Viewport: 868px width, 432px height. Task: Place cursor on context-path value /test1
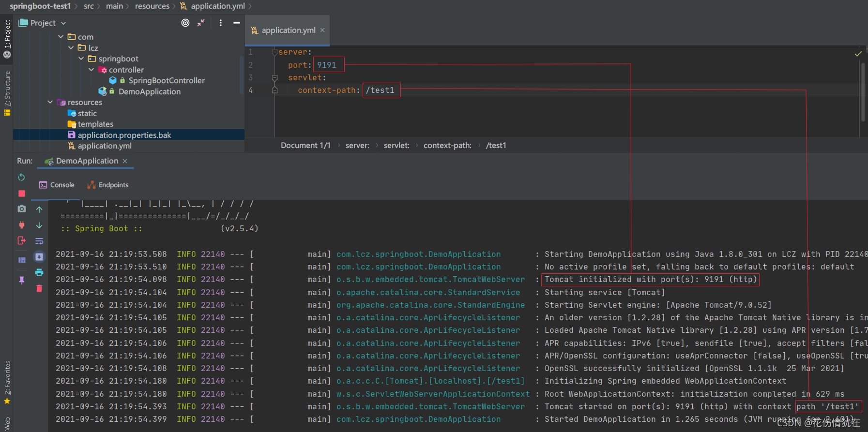380,90
